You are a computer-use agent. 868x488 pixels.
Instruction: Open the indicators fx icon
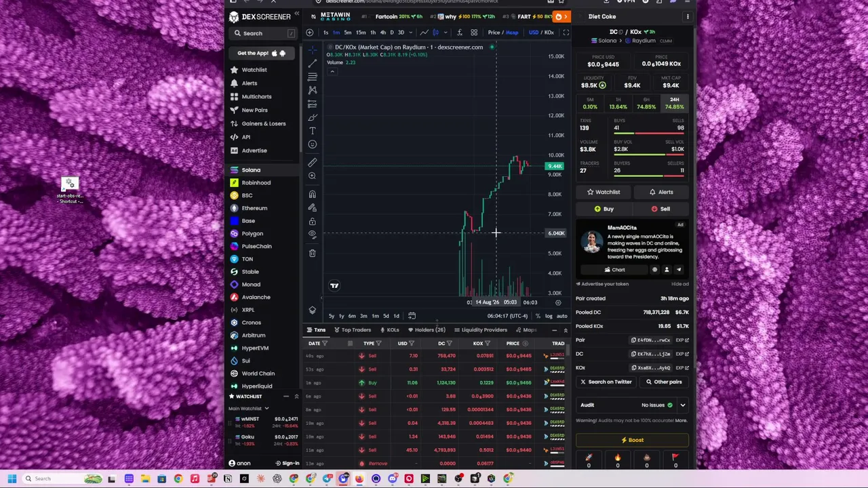coord(459,33)
